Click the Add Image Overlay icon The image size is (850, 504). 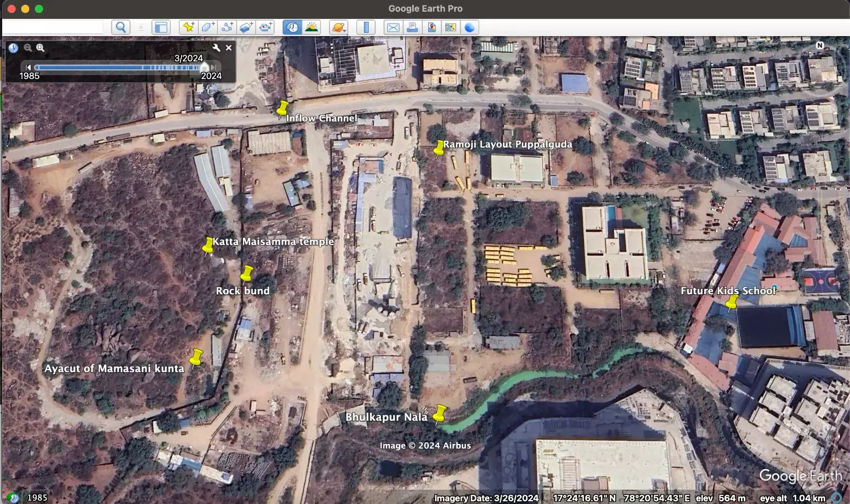[x=246, y=28]
